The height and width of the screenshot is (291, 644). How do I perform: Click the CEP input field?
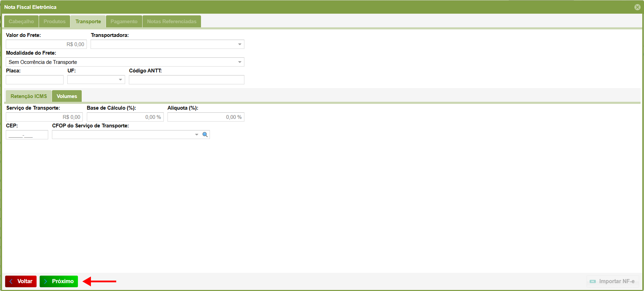27,135
